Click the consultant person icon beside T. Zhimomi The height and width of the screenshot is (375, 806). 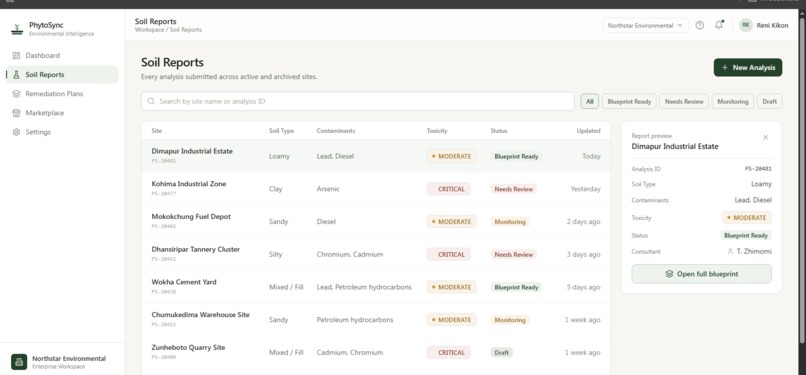730,251
